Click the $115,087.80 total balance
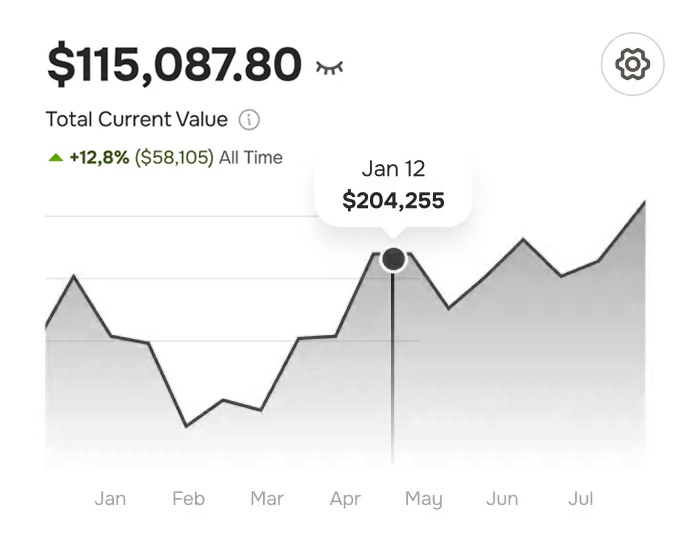The width and height of the screenshot is (698, 534). [x=174, y=66]
